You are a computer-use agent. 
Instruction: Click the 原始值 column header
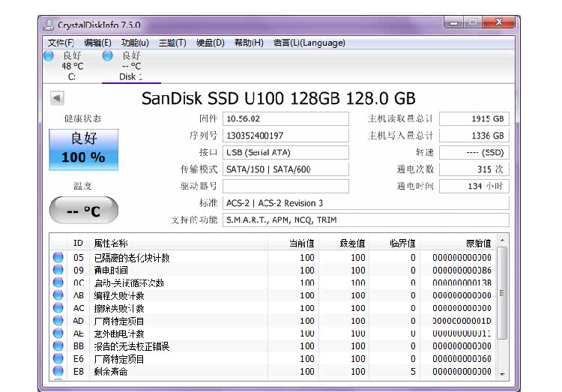(459, 243)
